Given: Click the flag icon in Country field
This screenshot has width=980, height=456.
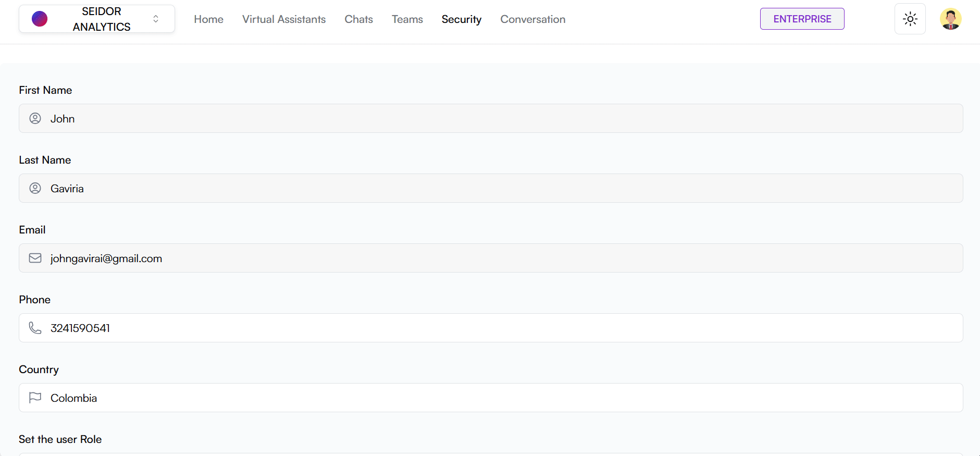Looking at the screenshot, I should pyautogui.click(x=35, y=398).
